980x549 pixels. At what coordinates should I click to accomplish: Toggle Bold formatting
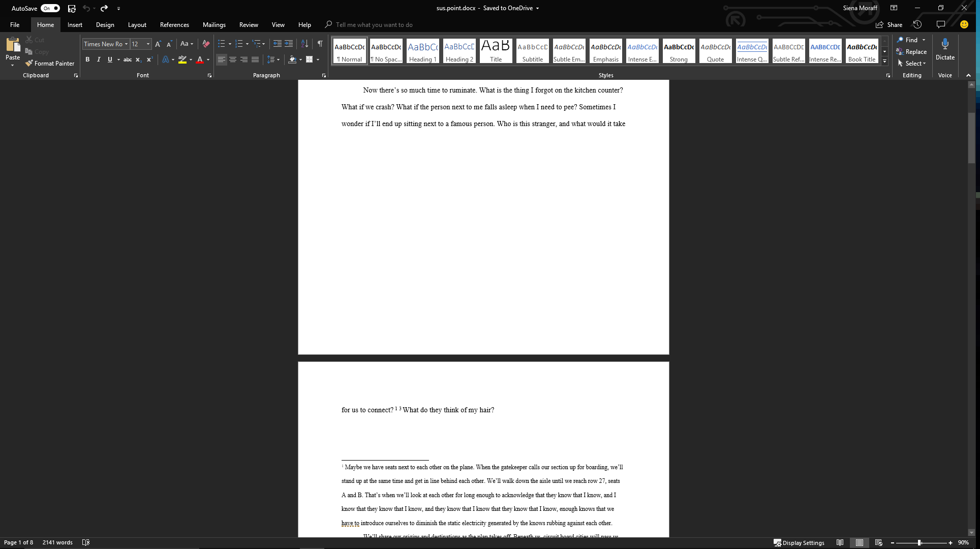[x=87, y=59]
